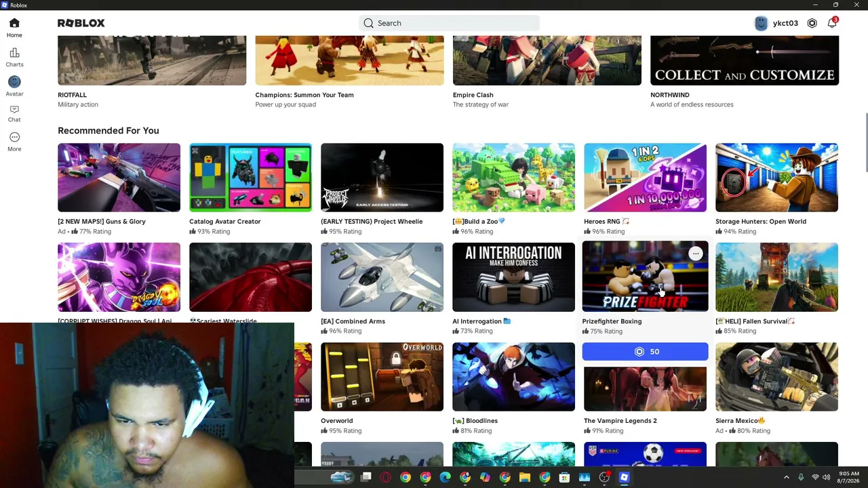Click The Vampire Legends 2 title

click(620, 421)
